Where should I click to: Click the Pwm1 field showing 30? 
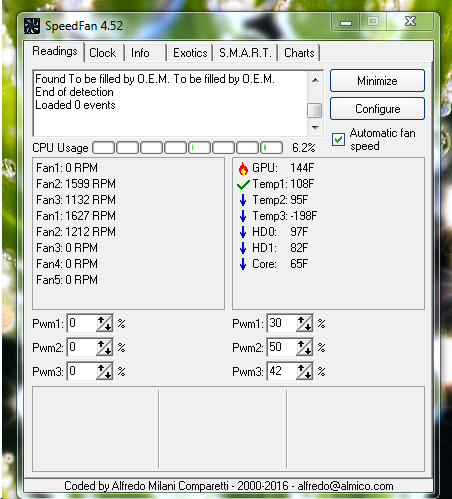point(282,323)
